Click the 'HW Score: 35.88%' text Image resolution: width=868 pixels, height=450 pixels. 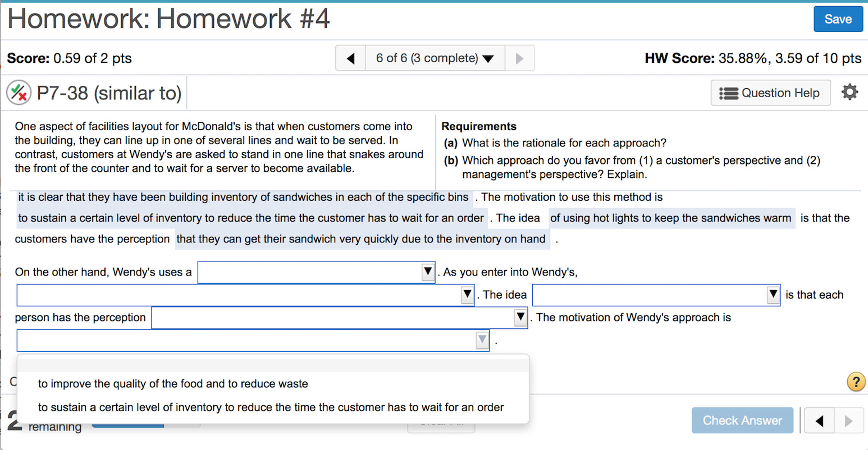tap(753, 58)
